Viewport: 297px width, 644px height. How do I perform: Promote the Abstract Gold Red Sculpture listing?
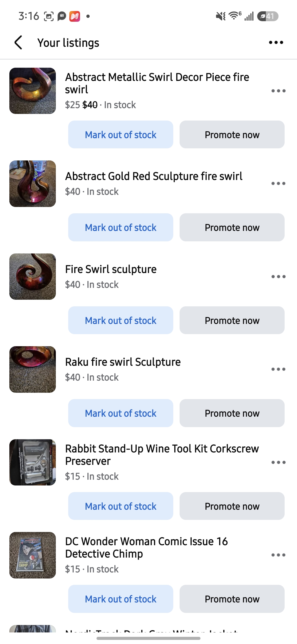[x=232, y=227]
